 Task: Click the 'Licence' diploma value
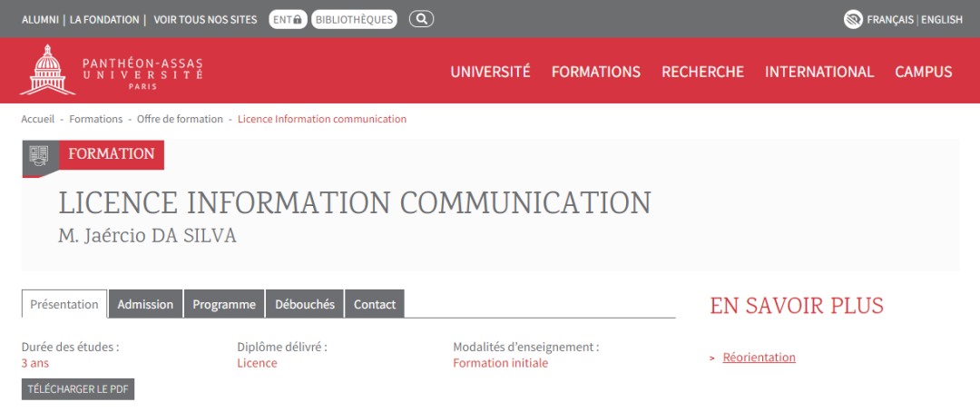coord(257,363)
